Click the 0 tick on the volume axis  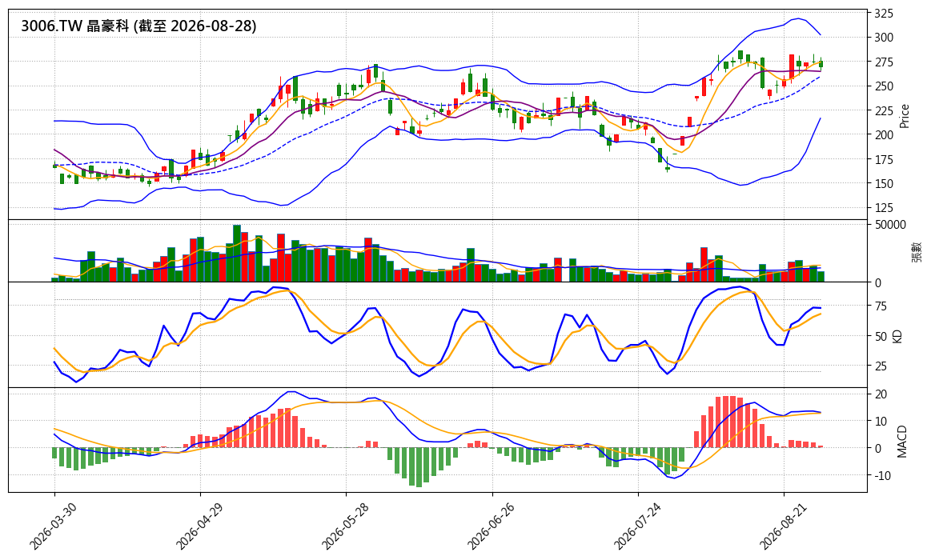(878, 283)
